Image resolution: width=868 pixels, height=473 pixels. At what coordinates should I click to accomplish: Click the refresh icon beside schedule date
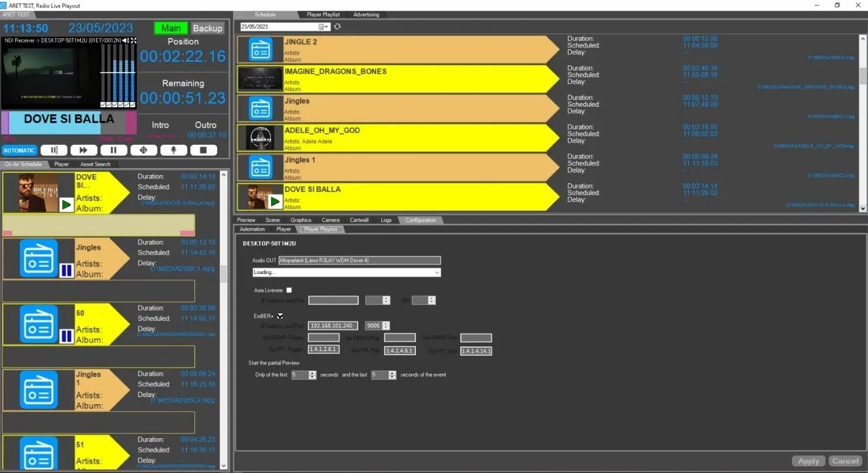pos(337,27)
